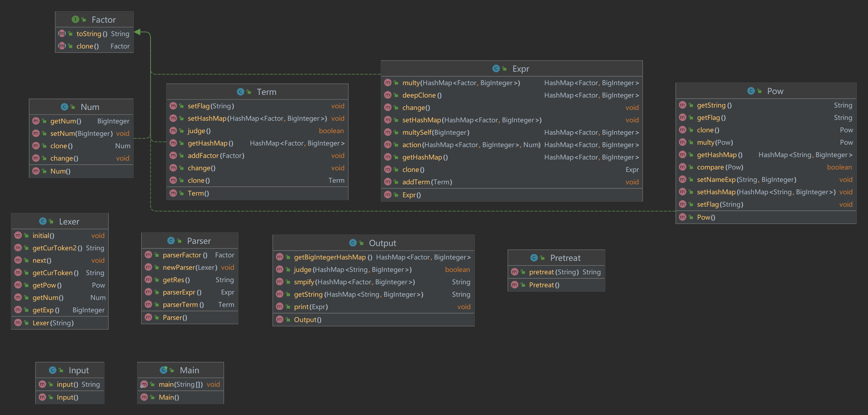868x415 pixels.
Task: Click the class icon beside Num
Action: pyautogui.click(x=64, y=107)
